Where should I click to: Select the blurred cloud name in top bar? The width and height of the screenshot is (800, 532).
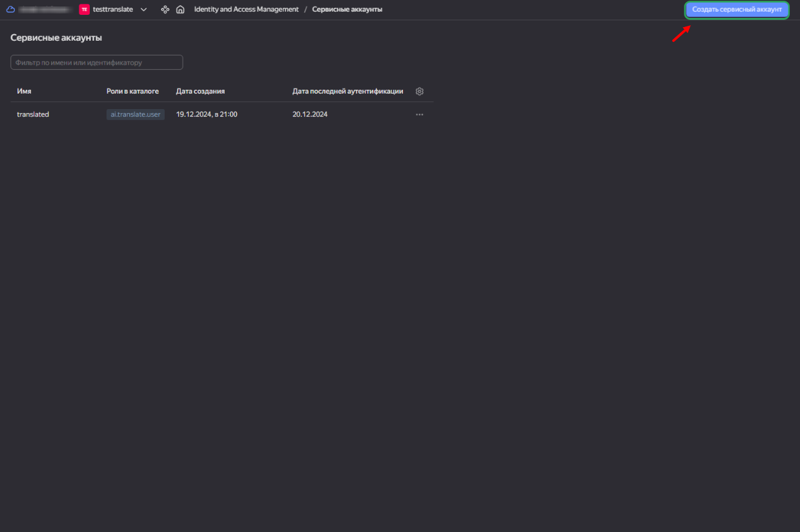[45, 10]
